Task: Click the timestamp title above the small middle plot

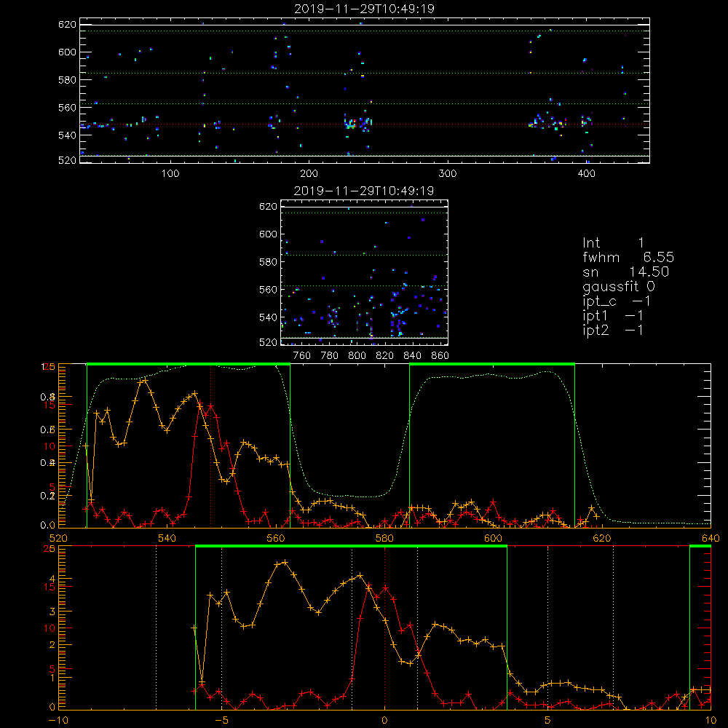Action: (x=364, y=191)
